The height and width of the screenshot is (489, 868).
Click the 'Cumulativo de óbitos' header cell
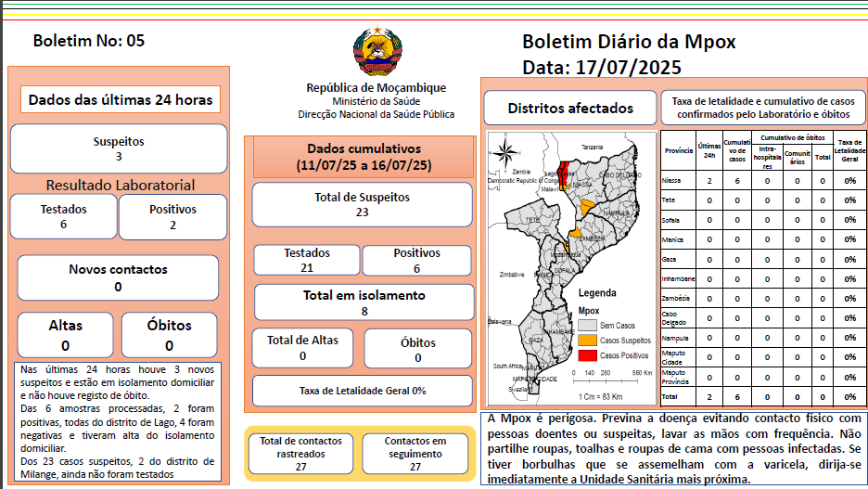792,137
